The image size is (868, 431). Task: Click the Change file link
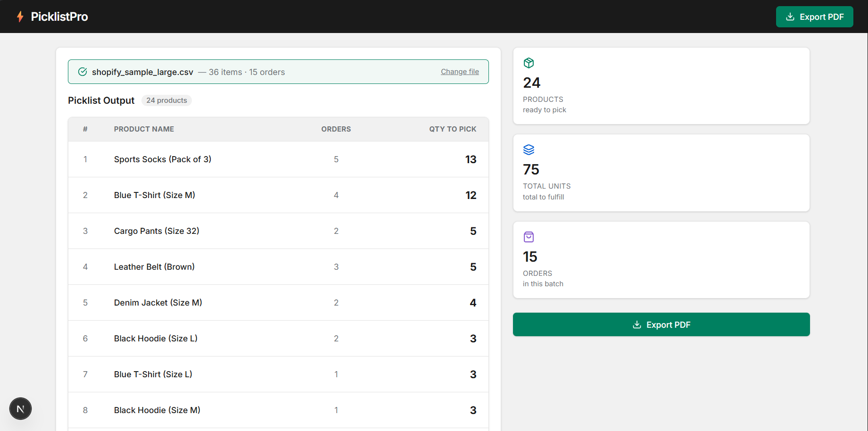tap(460, 72)
